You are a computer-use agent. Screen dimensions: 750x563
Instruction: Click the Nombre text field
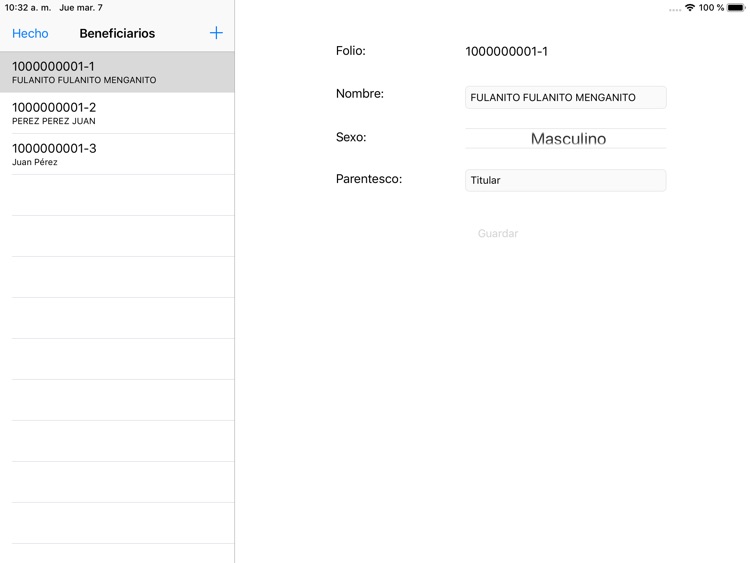click(x=565, y=98)
